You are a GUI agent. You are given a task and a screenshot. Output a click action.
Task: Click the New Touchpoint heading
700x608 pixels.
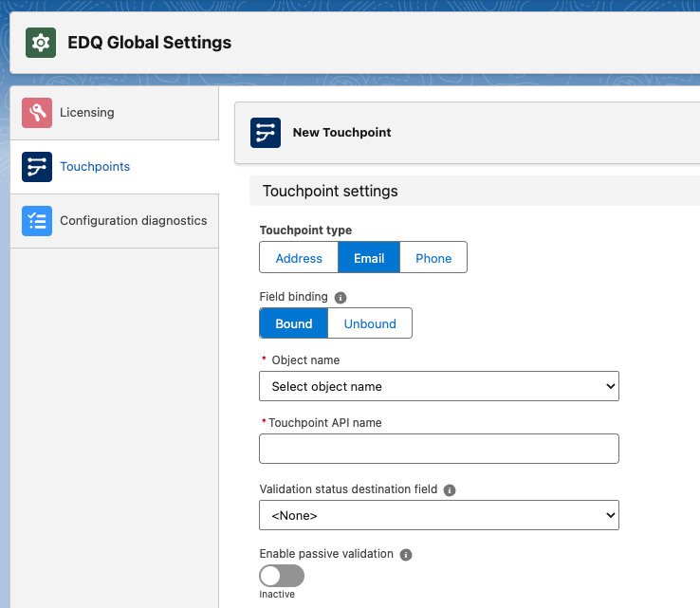pos(342,133)
